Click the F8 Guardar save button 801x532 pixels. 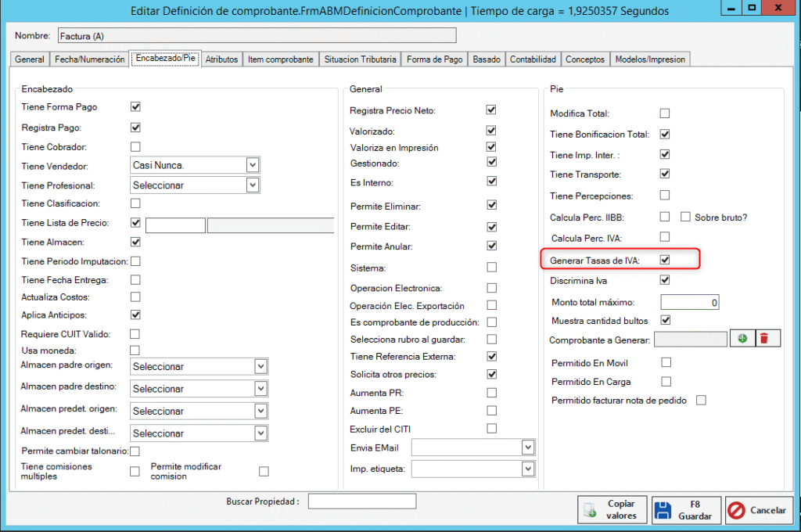[686, 510]
